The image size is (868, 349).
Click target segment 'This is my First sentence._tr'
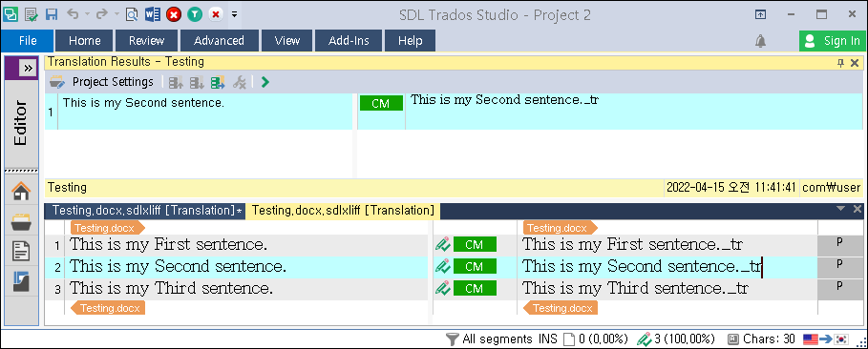633,244
